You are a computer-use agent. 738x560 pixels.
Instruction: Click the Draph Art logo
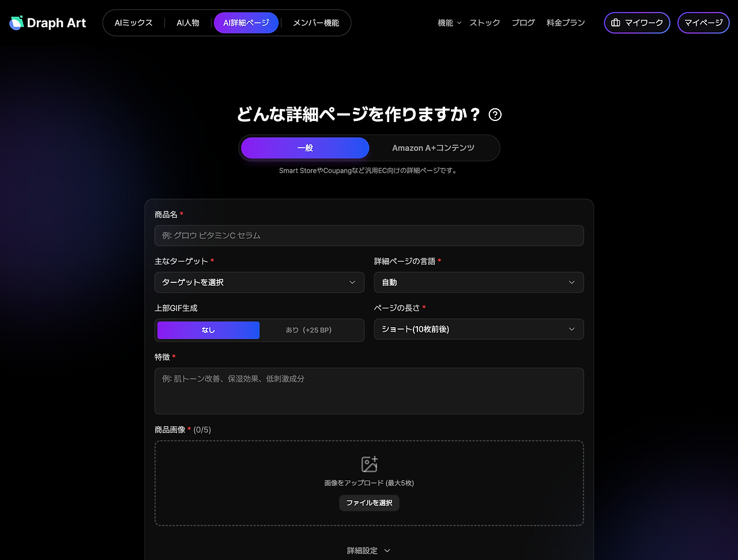pos(48,23)
